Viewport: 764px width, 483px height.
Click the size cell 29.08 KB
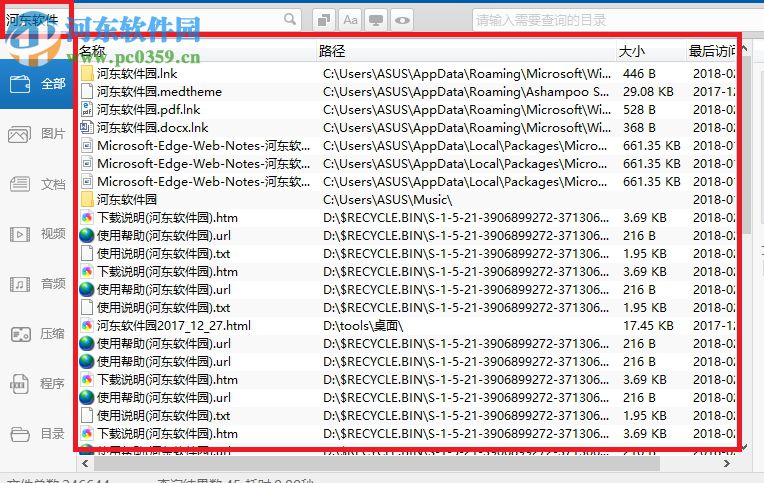(x=648, y=92)
